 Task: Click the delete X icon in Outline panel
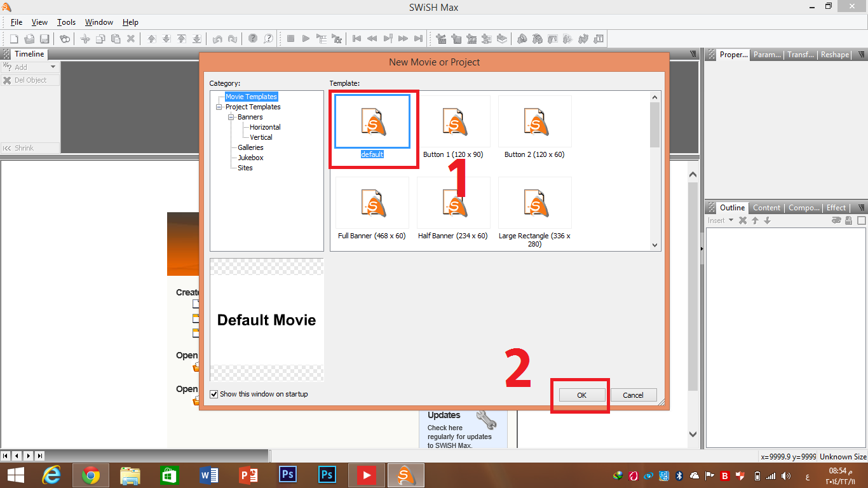[743, 220]
